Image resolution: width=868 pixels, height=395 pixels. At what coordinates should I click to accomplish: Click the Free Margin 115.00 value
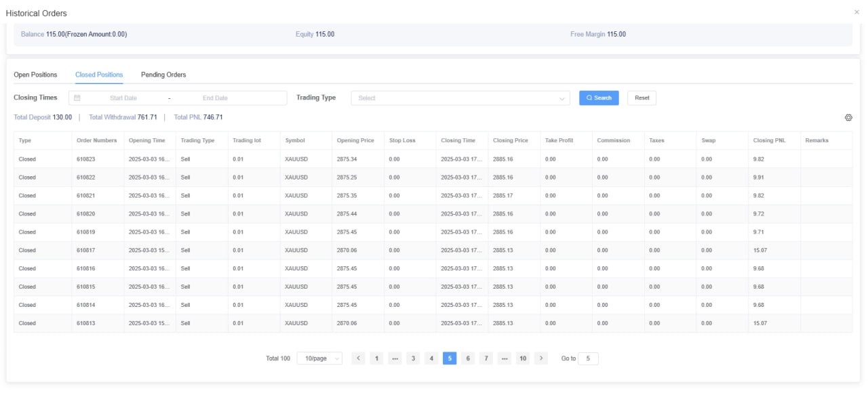[616, 35]
